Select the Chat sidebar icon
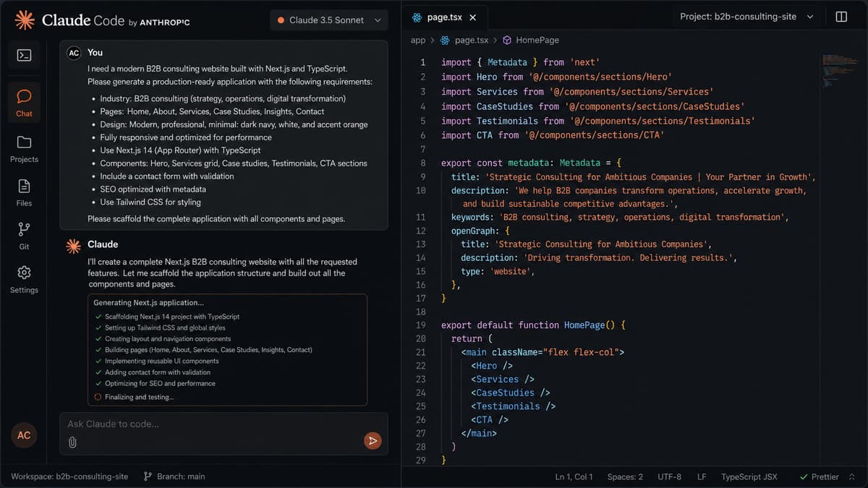Viewport: 868px width, 488px height. [x=24, y=103]
